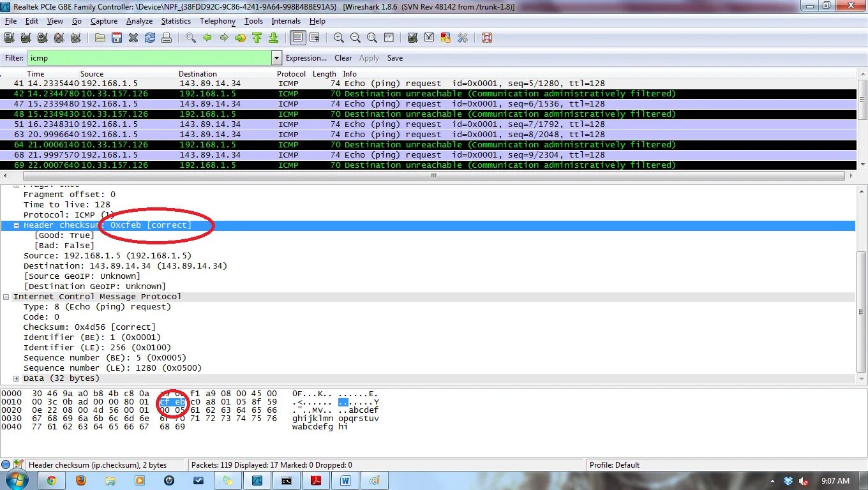Jump to the last packet icon
Screen dimensions: 868x490
274,38
